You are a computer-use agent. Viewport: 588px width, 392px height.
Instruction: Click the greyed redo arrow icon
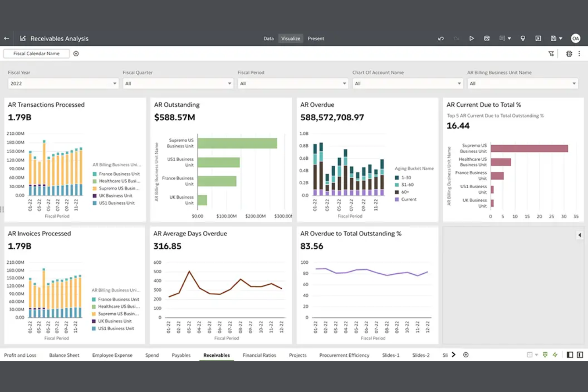coord(456,39)
